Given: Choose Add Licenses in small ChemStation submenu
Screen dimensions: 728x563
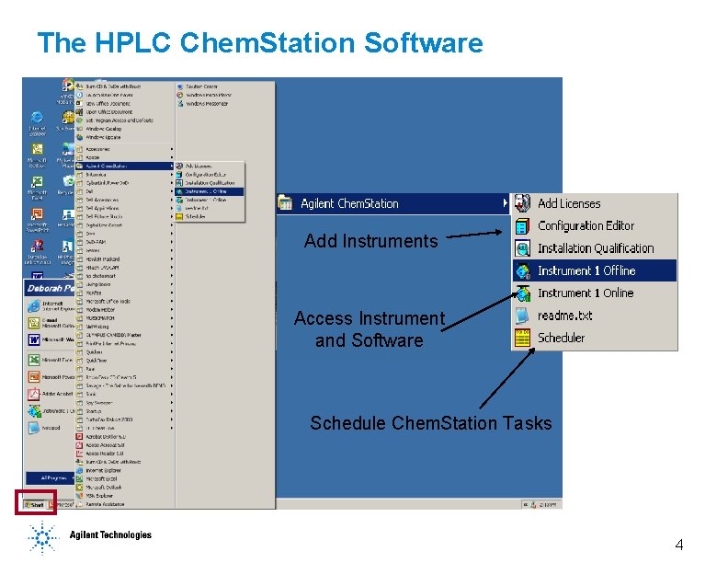Looking at the screenshot, I should pos(210,166).
